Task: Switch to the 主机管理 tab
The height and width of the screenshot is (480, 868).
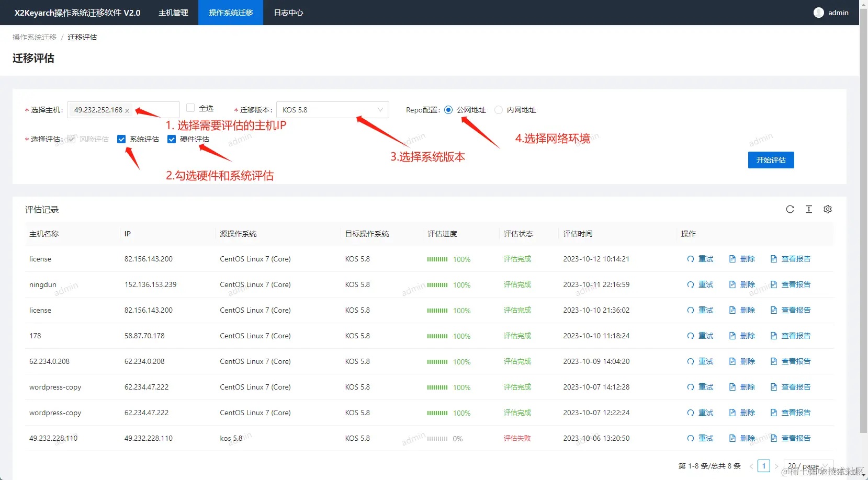Action: pos(173,12)
